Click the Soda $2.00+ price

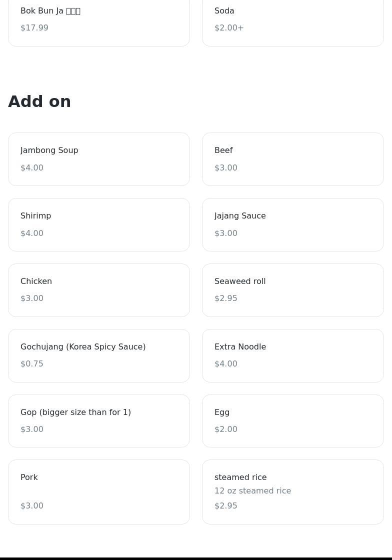point(229,28)
